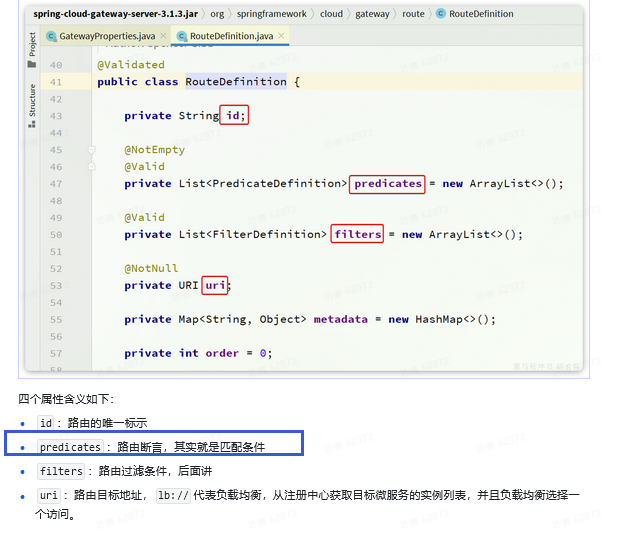Click the RouteDefinition class name in code

236,82
